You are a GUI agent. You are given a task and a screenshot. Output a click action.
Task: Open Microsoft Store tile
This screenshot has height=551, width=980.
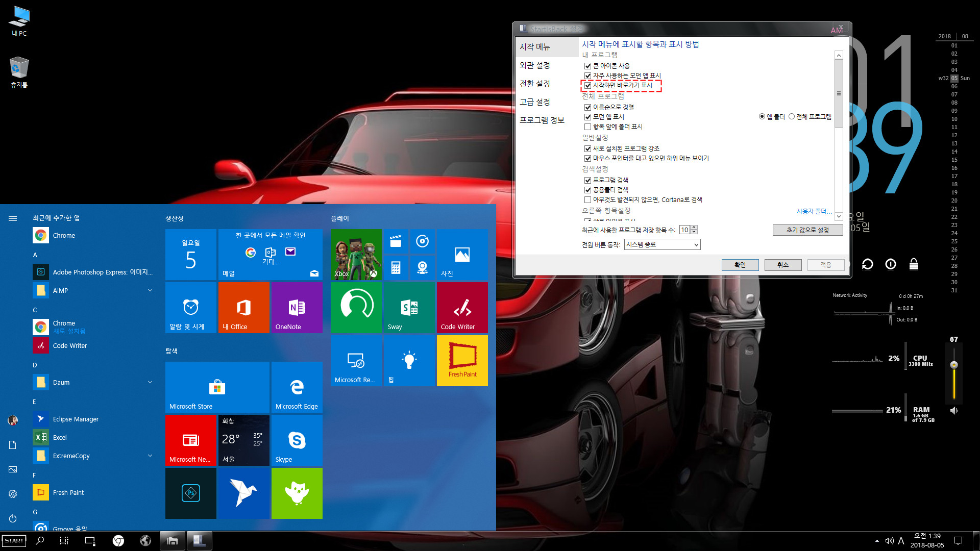coord(217,387)
